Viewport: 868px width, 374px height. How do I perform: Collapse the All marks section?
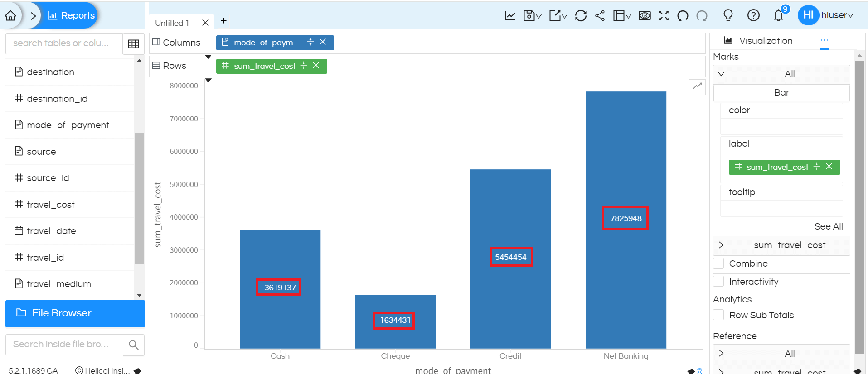click(x=781, y=74)
